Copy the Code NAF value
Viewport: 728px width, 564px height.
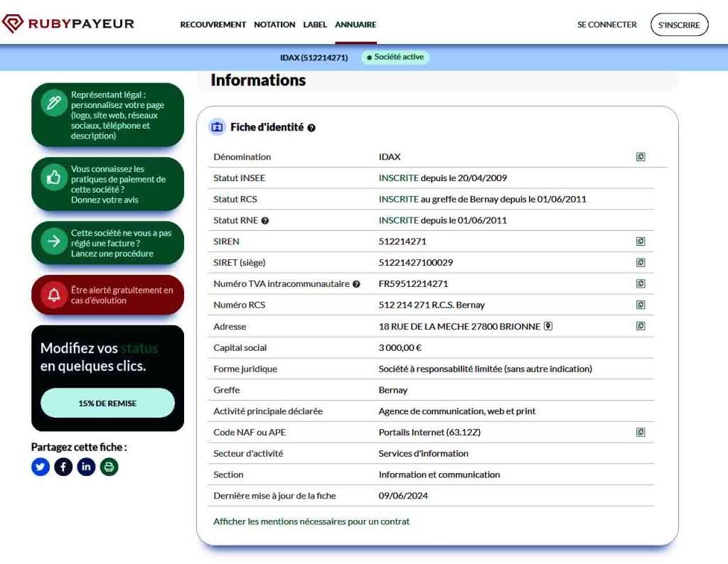[641, 432]
